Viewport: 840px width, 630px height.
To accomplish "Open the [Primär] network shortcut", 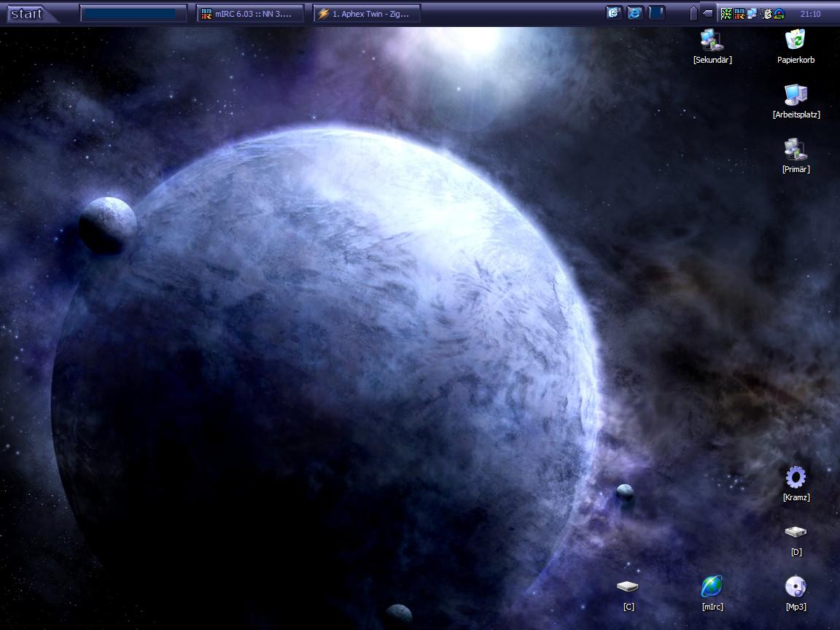I will tap(796, 150).
